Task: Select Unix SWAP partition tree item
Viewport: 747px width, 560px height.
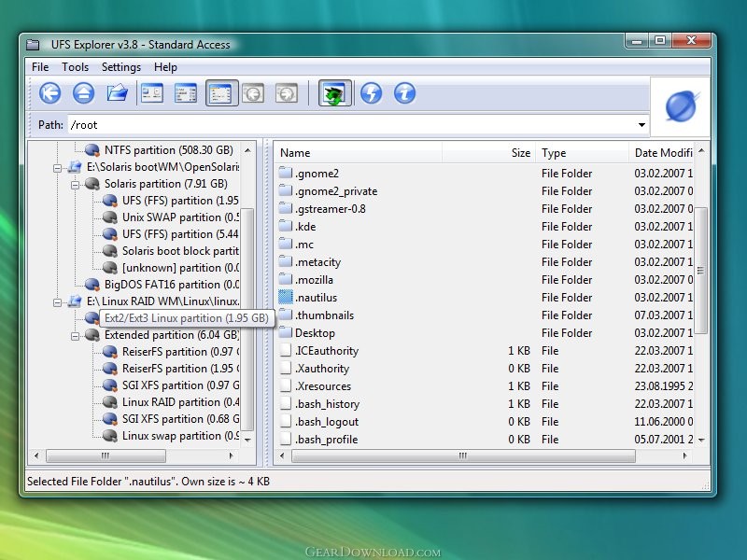Action: [x=180, y=217]
